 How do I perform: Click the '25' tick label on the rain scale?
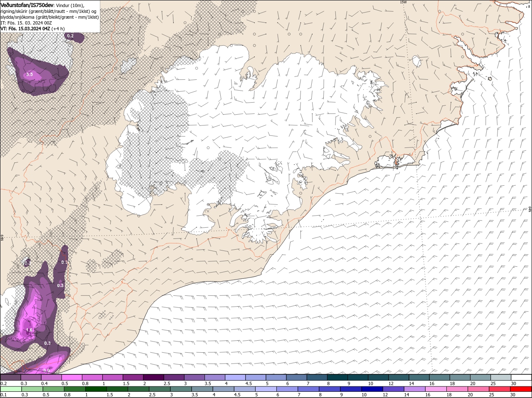[493, 395]
